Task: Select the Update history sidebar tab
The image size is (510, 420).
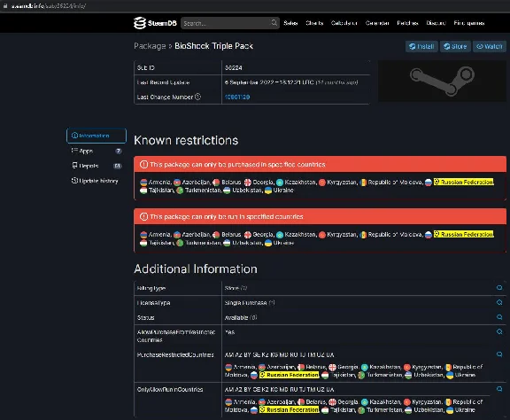Action: coord(97,181)
